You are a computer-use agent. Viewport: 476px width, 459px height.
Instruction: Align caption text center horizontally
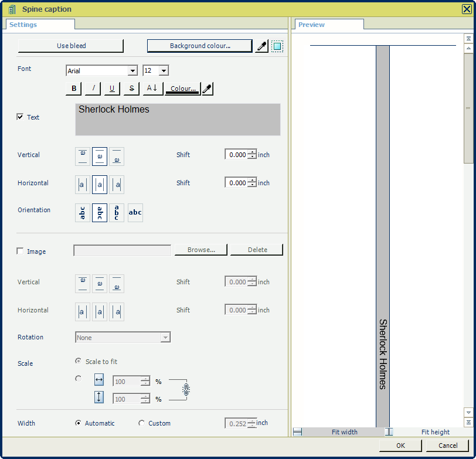point(100,185)
